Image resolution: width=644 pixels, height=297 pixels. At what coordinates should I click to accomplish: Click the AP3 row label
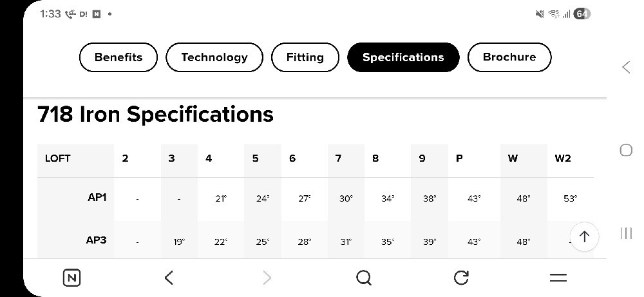click(x=97, y=240)
